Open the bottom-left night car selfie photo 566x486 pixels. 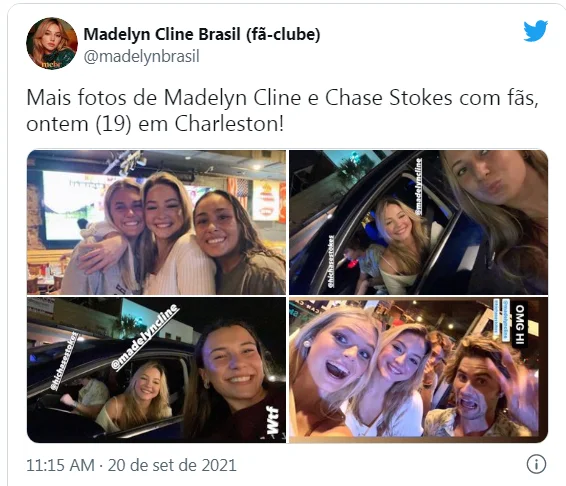(x=156, y=370)
